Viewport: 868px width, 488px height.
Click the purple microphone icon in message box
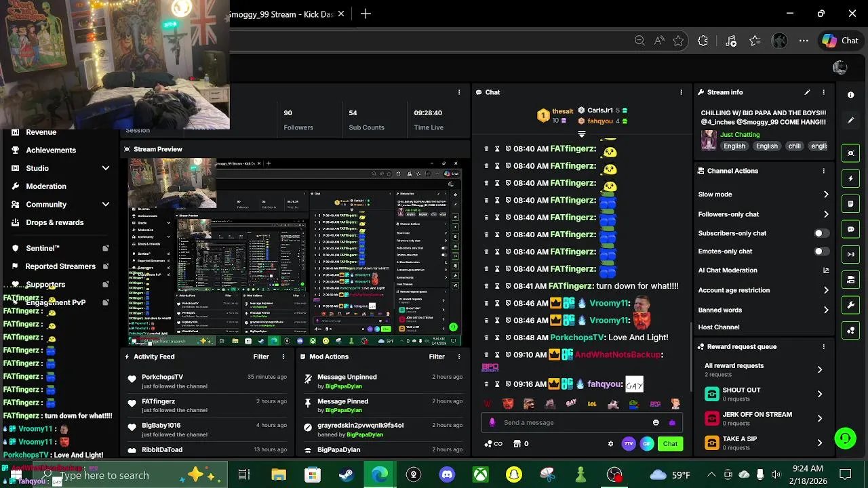coord(492,422)
